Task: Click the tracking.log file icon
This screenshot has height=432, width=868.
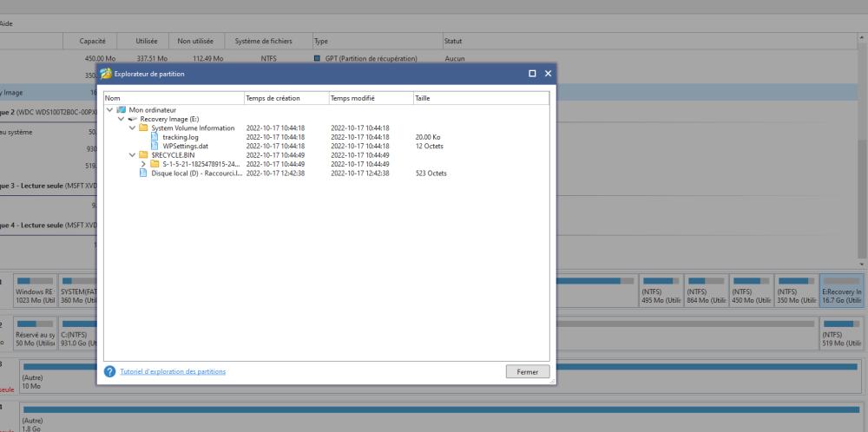Action: pos(155,137)
